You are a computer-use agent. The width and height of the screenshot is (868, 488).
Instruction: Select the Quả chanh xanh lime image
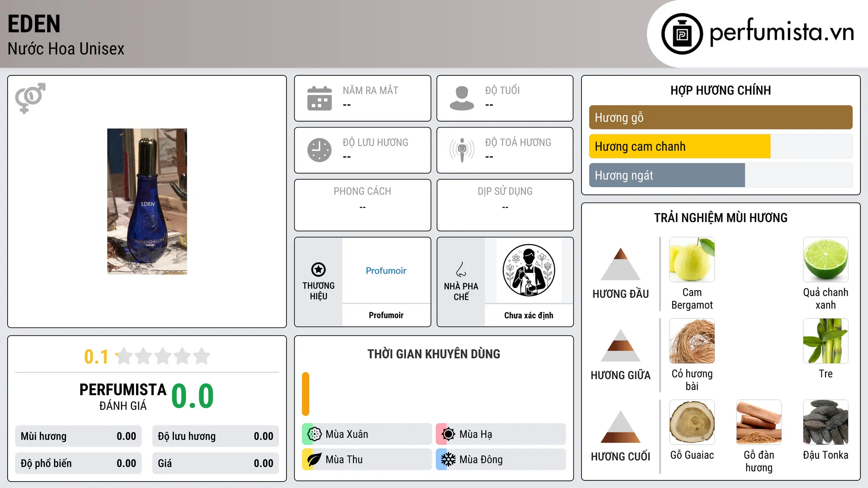[826, 260]
